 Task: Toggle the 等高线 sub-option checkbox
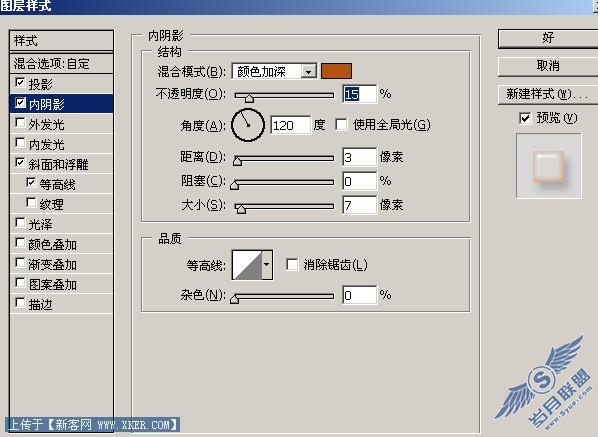(x=31, y=183)
